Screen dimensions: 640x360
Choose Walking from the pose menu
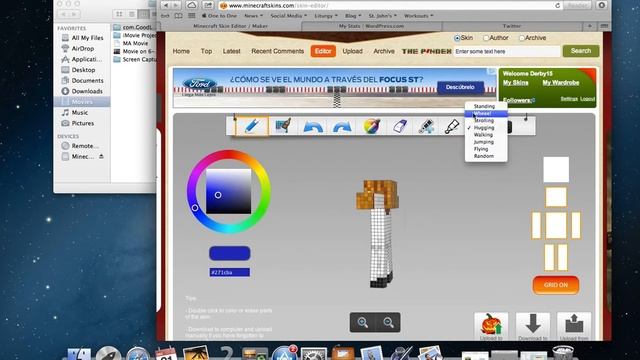coord(486,135)
